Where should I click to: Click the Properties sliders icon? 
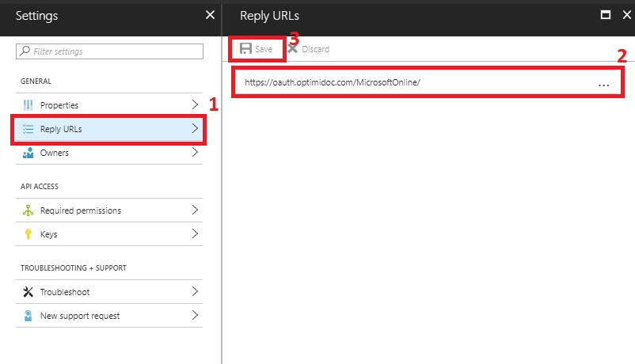tap(28, 105)
